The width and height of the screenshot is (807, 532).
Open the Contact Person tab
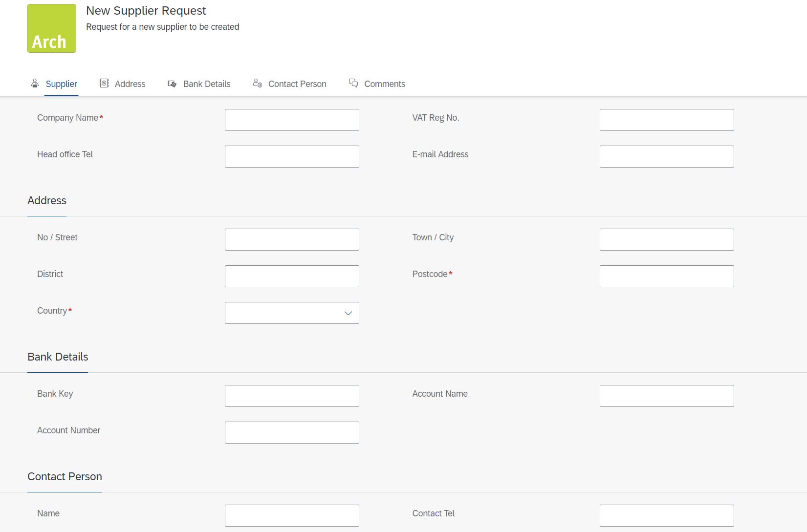(297, 84)
